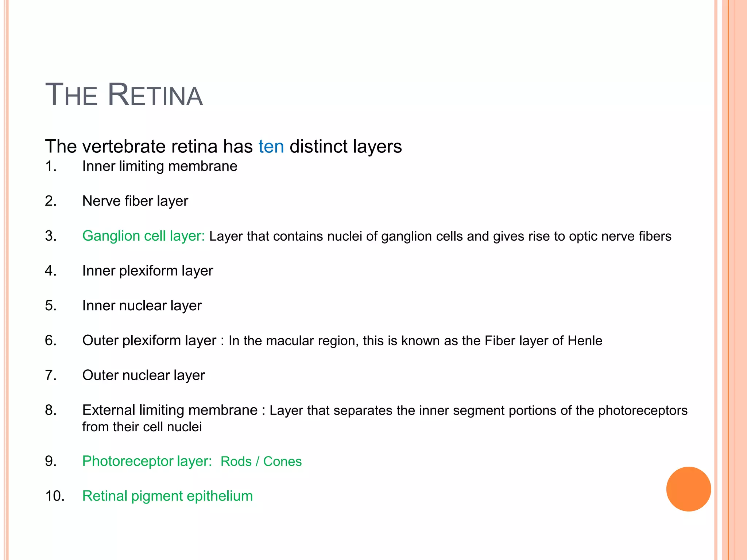Select 'Inner nuclear layer' list item
Viewport: 747px width, 560px height.
point(142,306)
